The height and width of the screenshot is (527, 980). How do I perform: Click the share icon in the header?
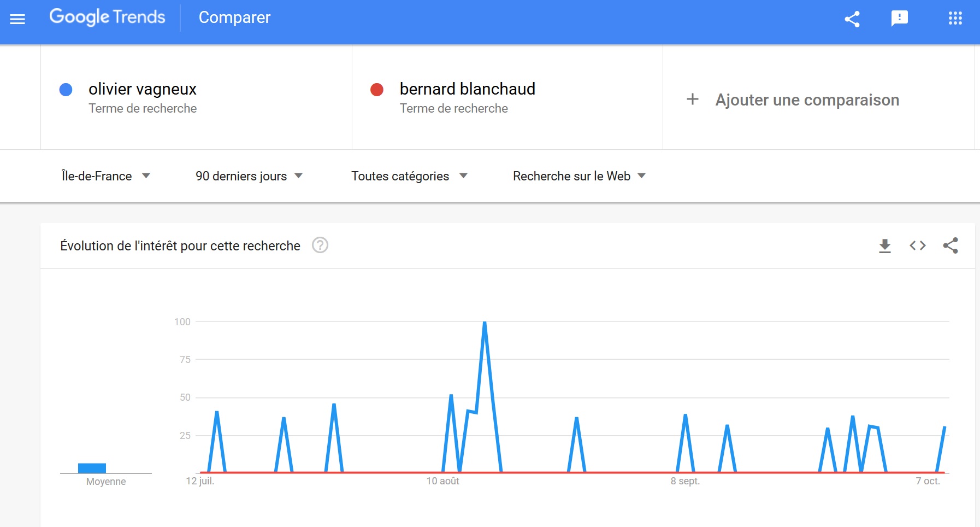click(x=852, y=19)
